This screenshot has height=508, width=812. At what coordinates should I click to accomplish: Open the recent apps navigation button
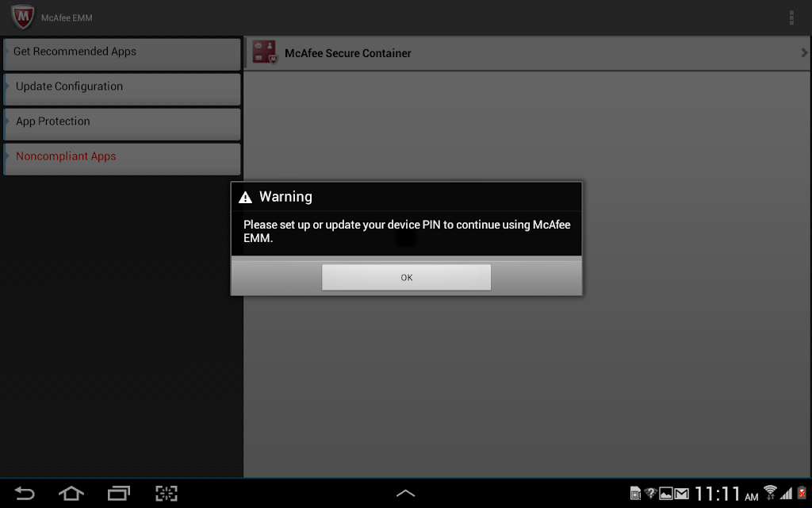[119, 493]
